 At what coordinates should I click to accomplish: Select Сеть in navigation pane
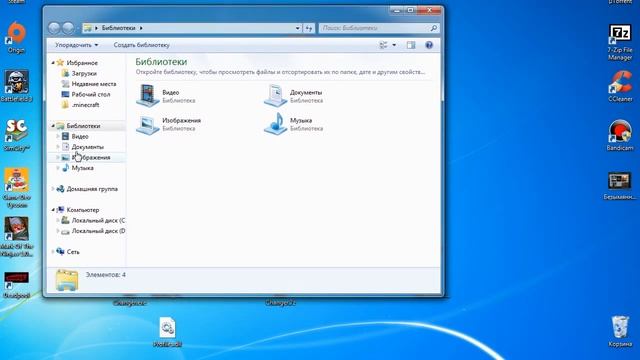[x=73, y=252]
